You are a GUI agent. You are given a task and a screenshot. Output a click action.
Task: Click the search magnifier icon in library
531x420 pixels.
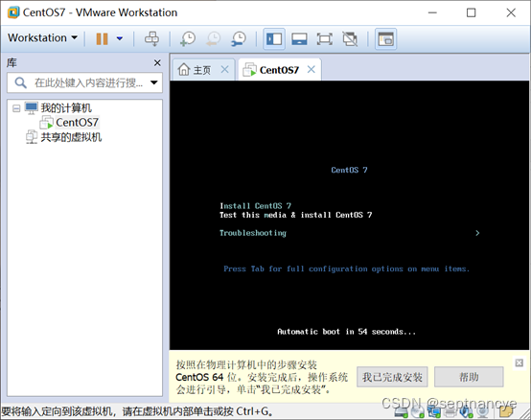point(20,82)
